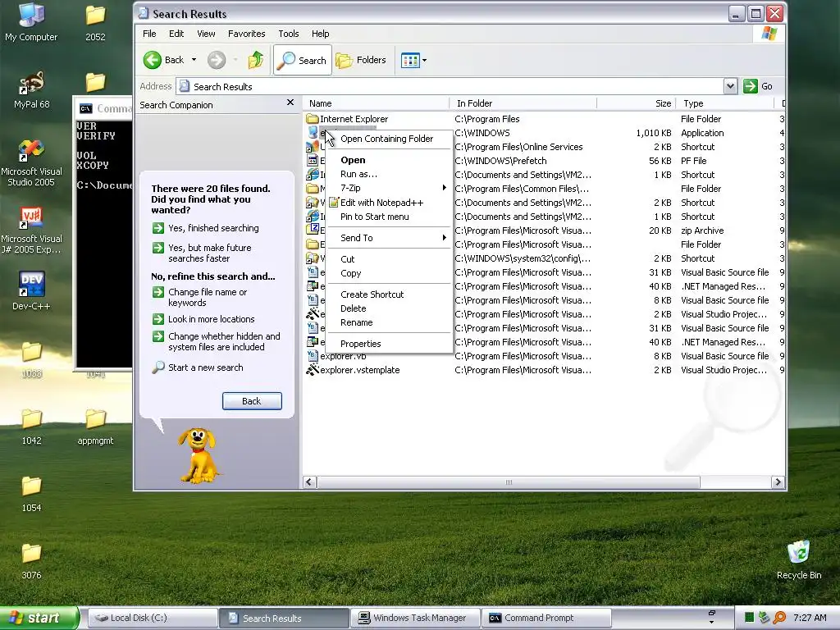Toggle the Folders toolbar button
840x630 pixels.
click(361, 60)
